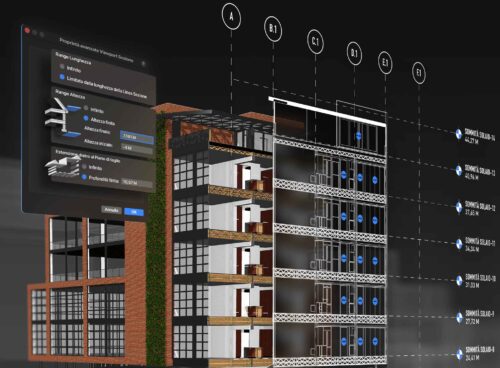
Task: Choose the Altezza finita radio option
Action: pyautogui.click(x=86, y=118)
